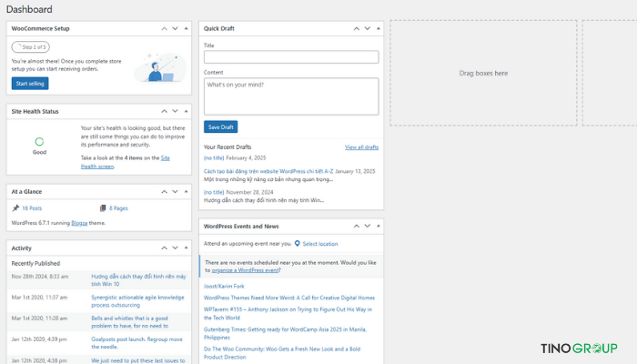Image resolution: width=637 pixels, height=364 pixels.
Task: Open Bells and whistles post link
Action: (130, 322)
